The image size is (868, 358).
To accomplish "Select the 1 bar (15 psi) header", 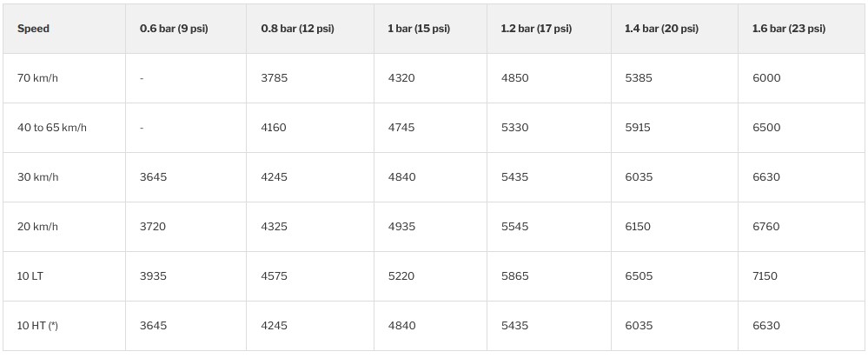I will [x=419, y=29].
